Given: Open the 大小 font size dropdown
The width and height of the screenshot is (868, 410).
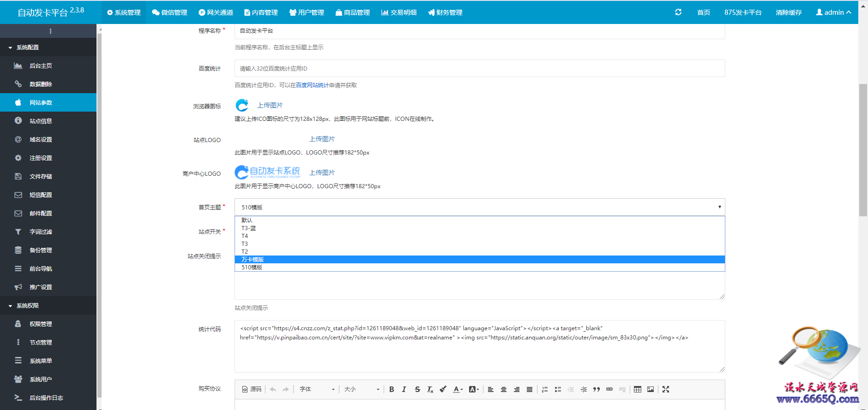Looking at the screenshot, I should 362,389.
